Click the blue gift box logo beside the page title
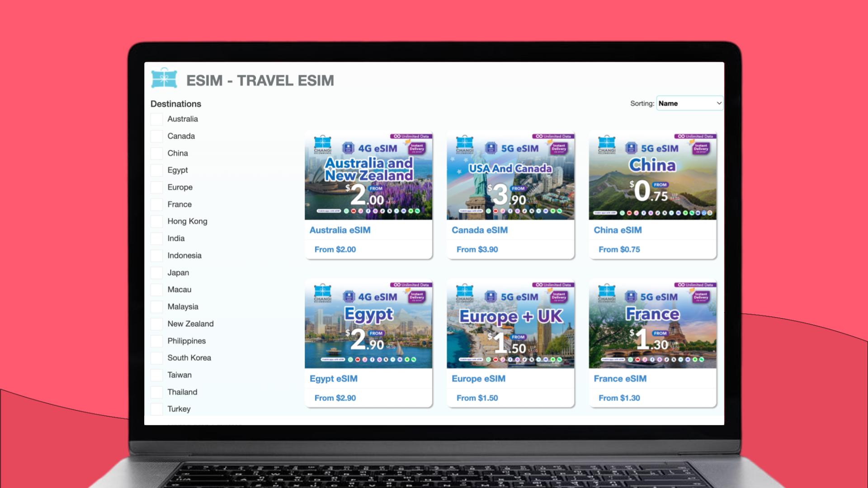The height and width of the screenshot is (488, 868). pyautogui.click(x=165, y=80)
